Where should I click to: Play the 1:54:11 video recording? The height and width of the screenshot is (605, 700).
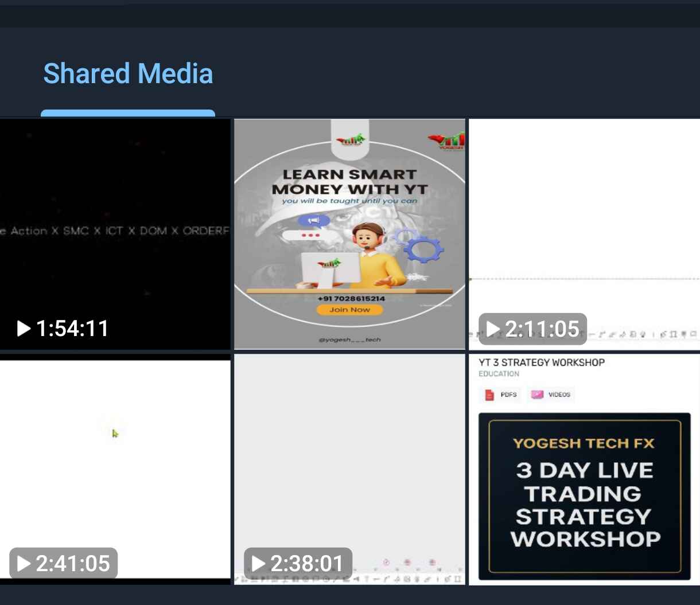[x=24, y=328]
